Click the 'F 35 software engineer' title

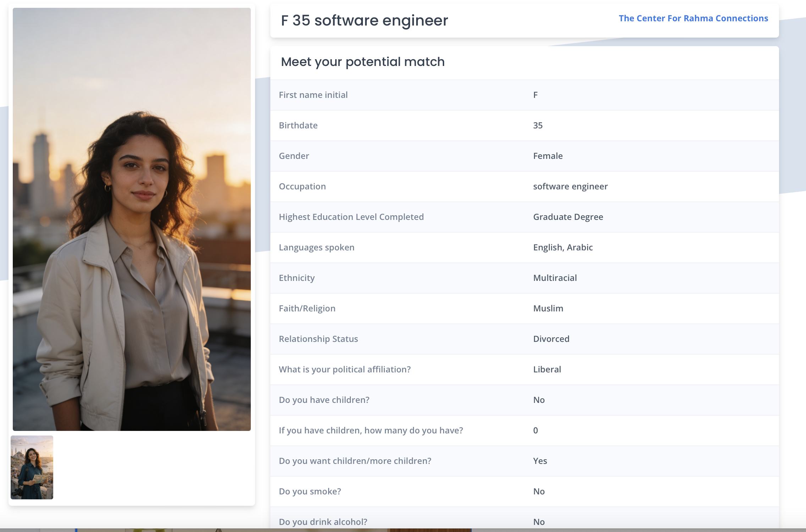364,21
